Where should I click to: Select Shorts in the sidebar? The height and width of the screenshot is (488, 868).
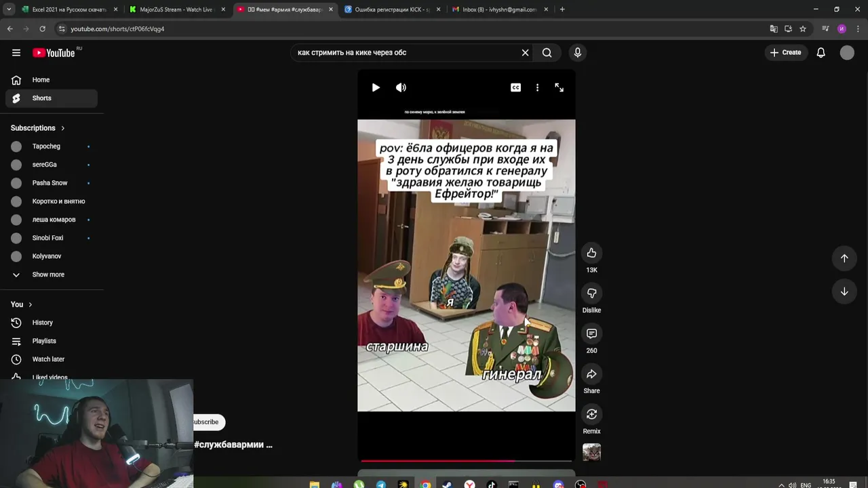52,98
